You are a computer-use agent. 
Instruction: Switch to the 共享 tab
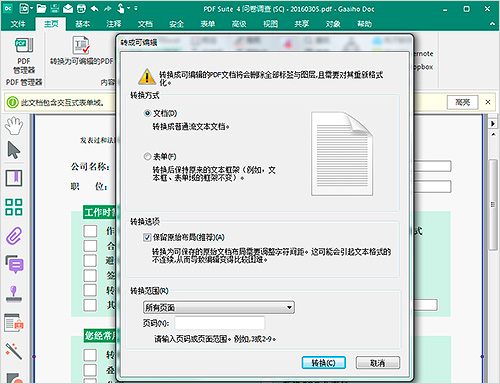(x=302, y=24)
